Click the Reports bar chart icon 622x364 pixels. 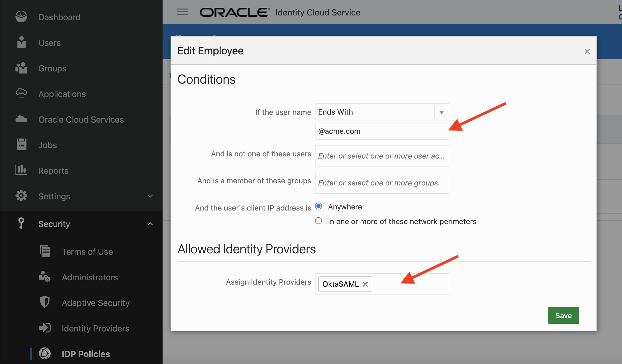click(21, 170)
